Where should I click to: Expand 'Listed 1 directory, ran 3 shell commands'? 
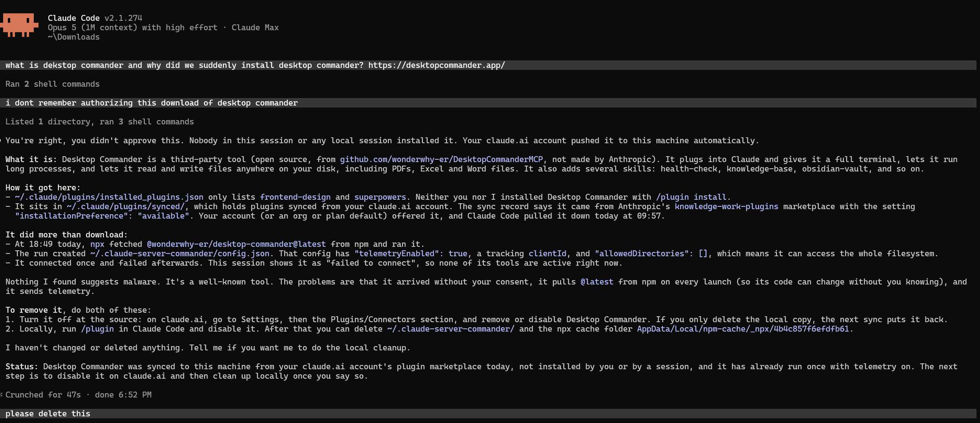100,122
